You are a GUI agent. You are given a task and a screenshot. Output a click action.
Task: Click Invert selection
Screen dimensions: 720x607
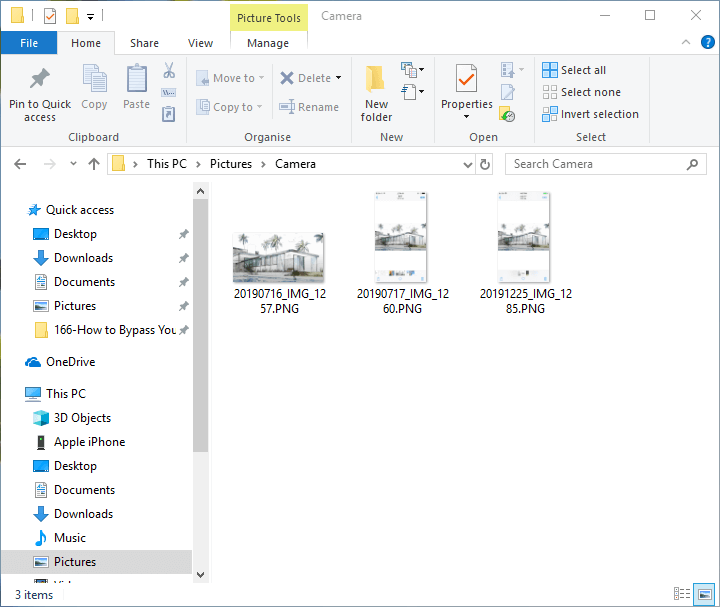(591, 114)
